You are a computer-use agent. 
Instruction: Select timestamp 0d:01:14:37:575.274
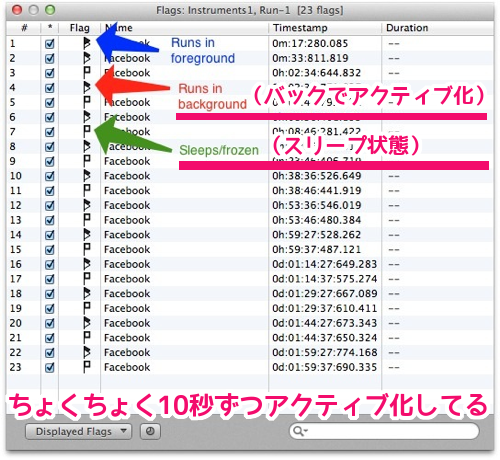point(324,279)
